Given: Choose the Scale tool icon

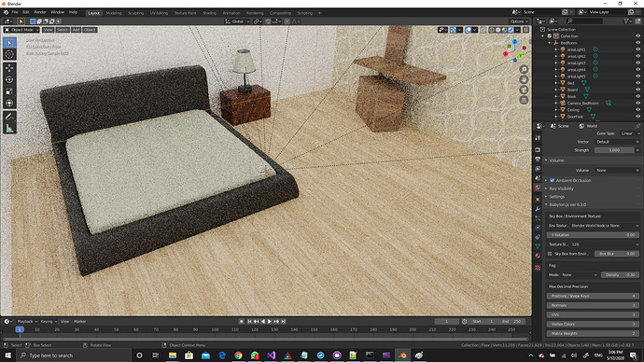Looking at the screenshot, I should (x=9, y=91).
